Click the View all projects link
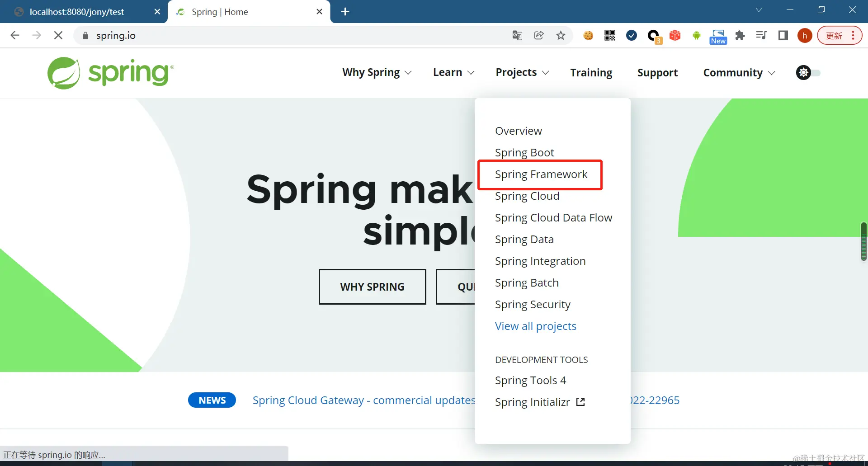868x466 pixels. (x=536, y=326)
